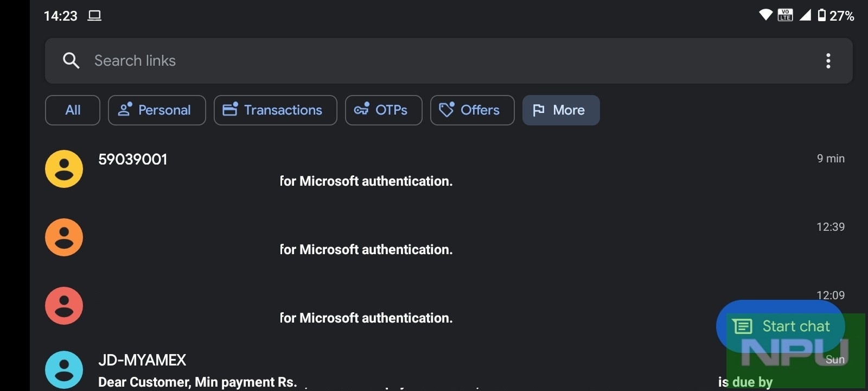Viewport: 868px width, 391px height.
Task: Tap the Wi-Fi status icon
Action: [x=765, y=15]
